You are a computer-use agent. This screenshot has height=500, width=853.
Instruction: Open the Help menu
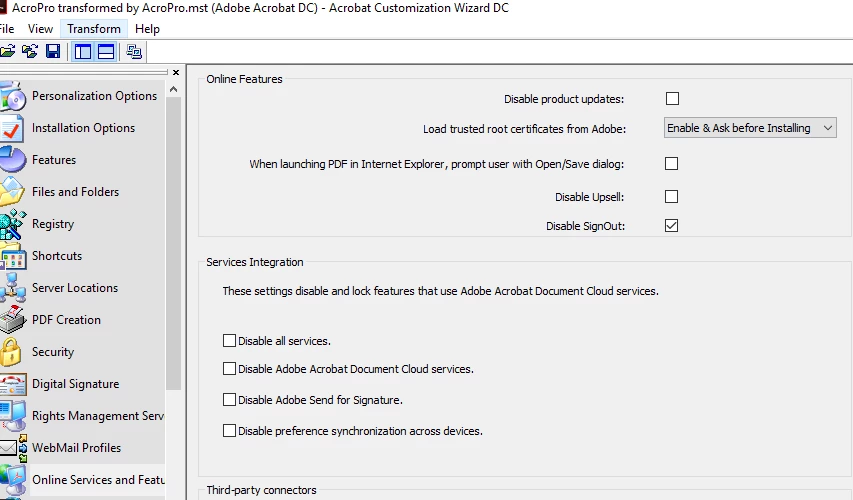tap(147, 29)
